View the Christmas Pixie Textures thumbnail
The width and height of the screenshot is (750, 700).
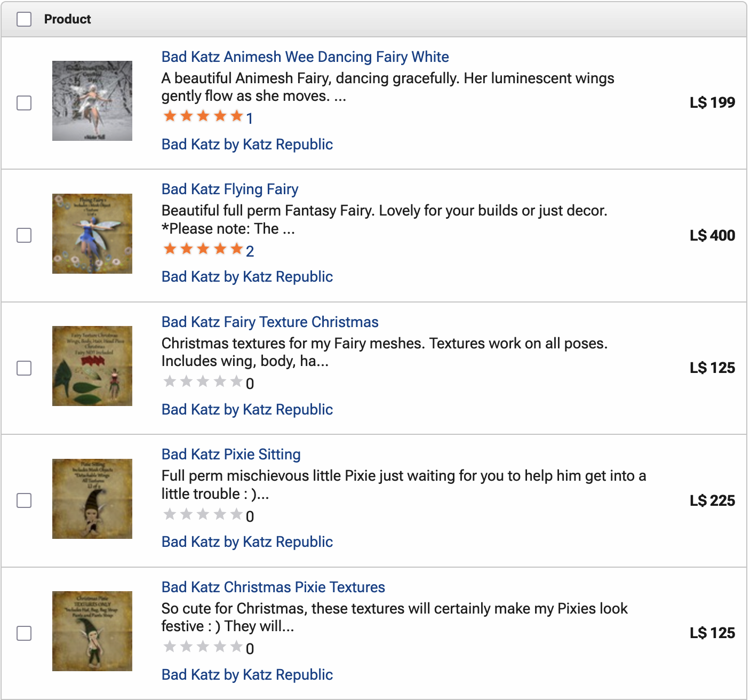(x=92, y=631)
